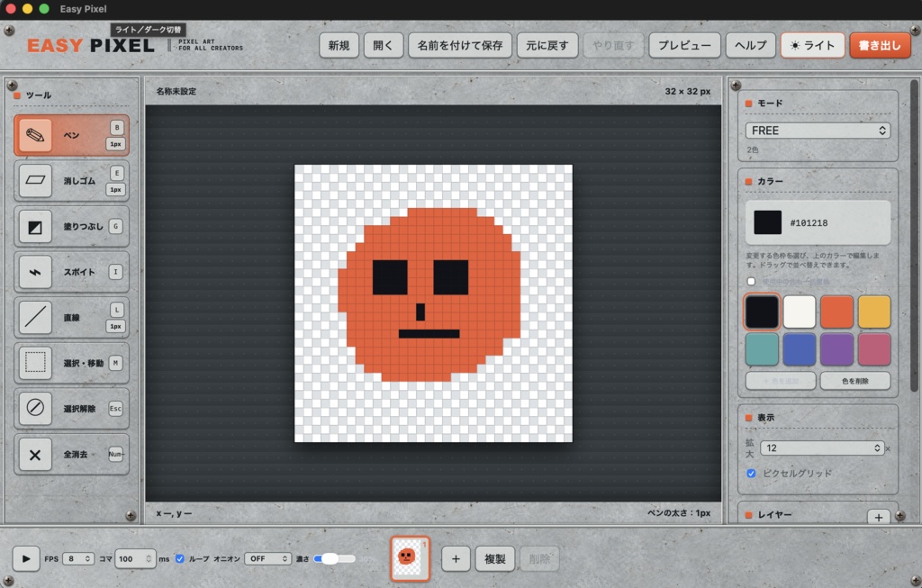Image resolution: width=922 pixels, height=588 pixels.
Task: Select the 塗りつぶし fill tool icon
Action: (x=35, y=226)
